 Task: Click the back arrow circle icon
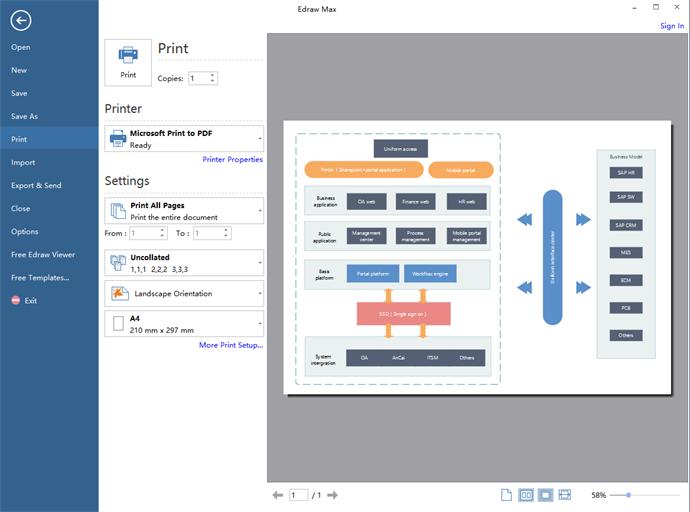[21, 20]
